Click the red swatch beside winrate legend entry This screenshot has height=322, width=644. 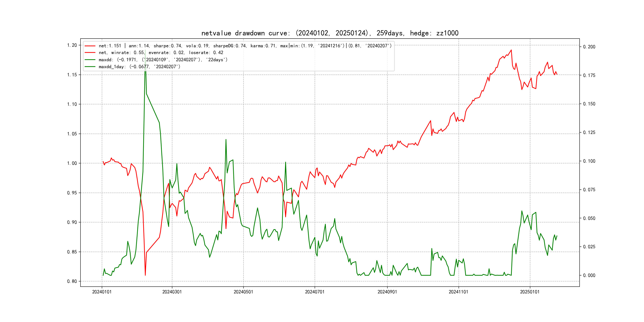(x=90, y=53)
